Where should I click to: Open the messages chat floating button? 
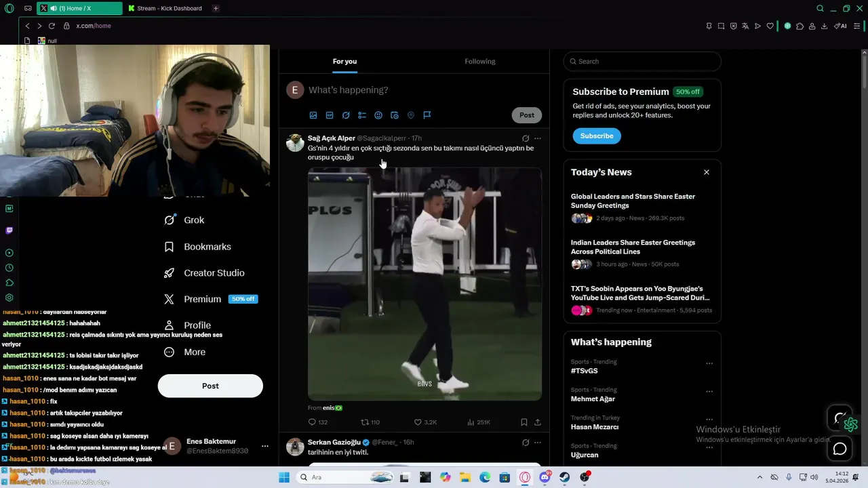(840, 449)
